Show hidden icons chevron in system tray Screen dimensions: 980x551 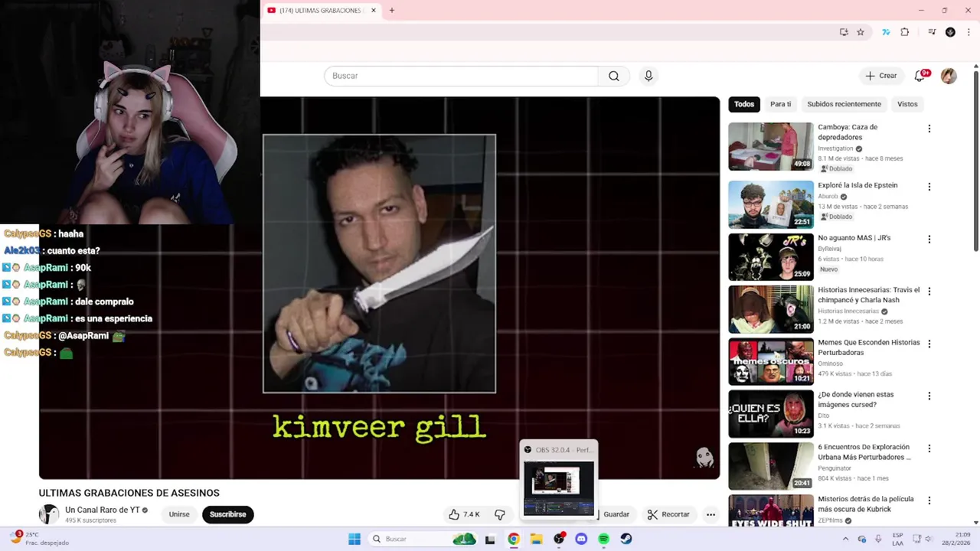pos(847,539)
